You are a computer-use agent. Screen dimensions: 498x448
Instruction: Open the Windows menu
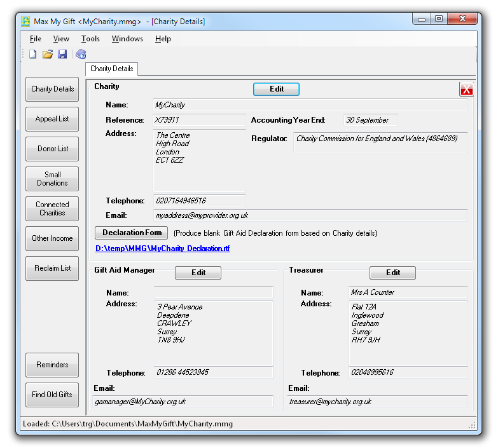coord(127,39)
